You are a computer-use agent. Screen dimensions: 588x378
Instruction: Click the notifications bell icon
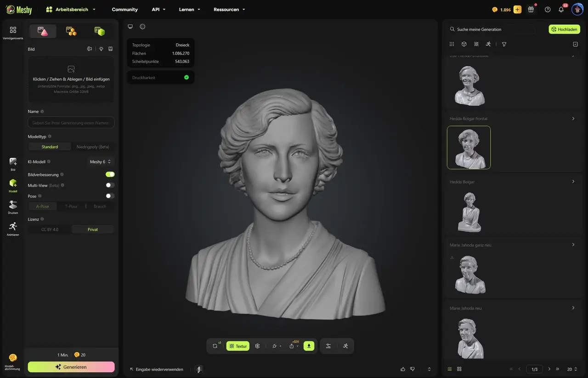click(x=561, y=9)
